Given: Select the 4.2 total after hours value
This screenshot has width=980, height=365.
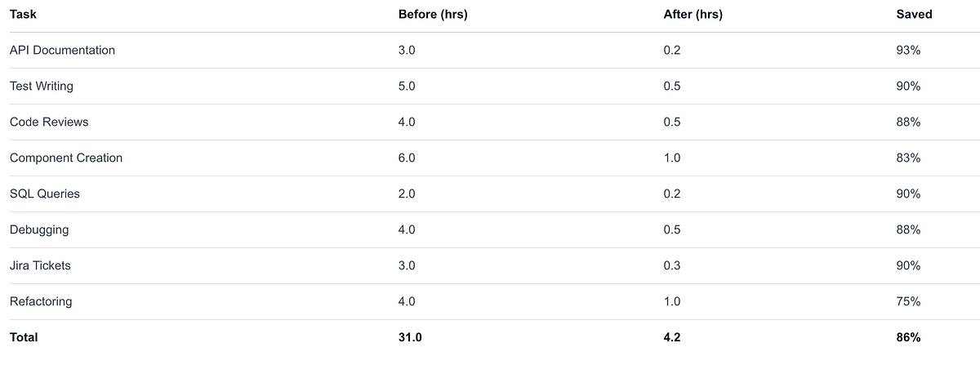Looking at the screenshot, I should coord(674,337).
